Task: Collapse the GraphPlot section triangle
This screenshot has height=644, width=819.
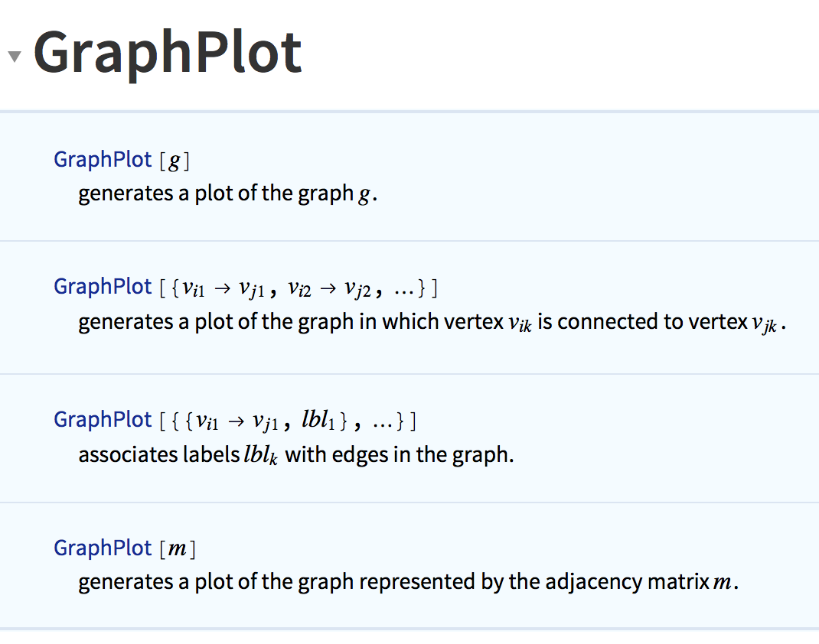Action: (15, 56)
